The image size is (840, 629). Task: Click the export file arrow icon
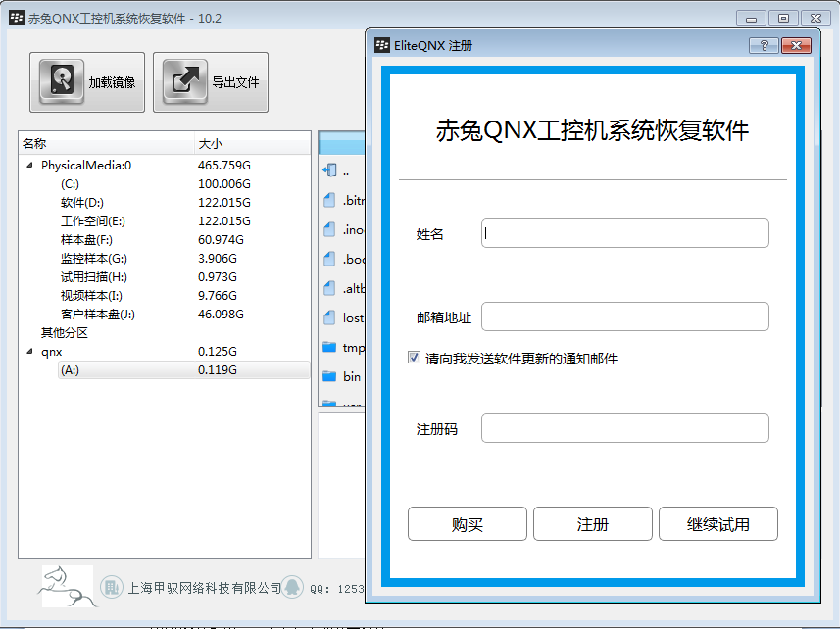tap(185, 81)
